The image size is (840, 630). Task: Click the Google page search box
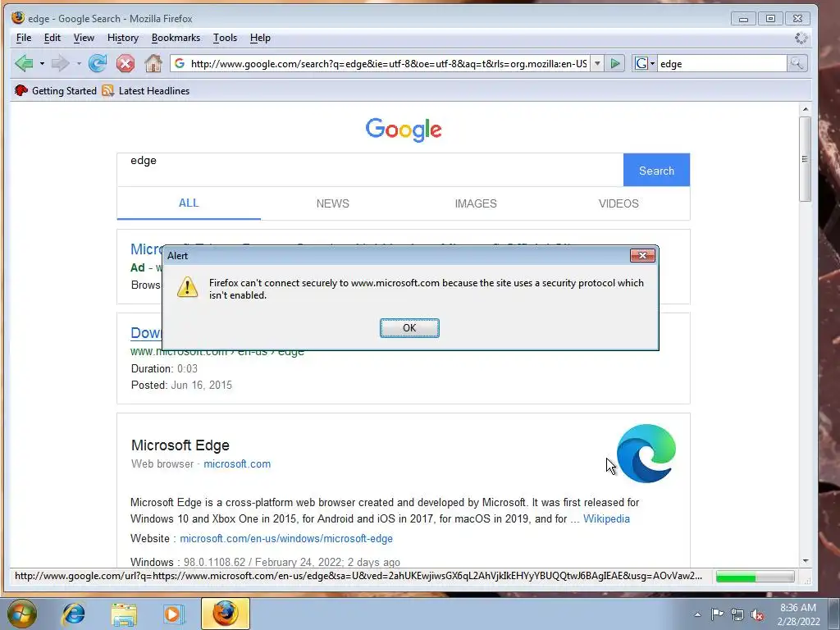370,170
